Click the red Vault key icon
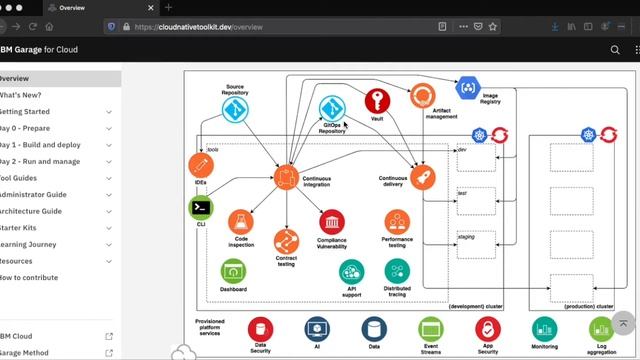 coord(377,101)
